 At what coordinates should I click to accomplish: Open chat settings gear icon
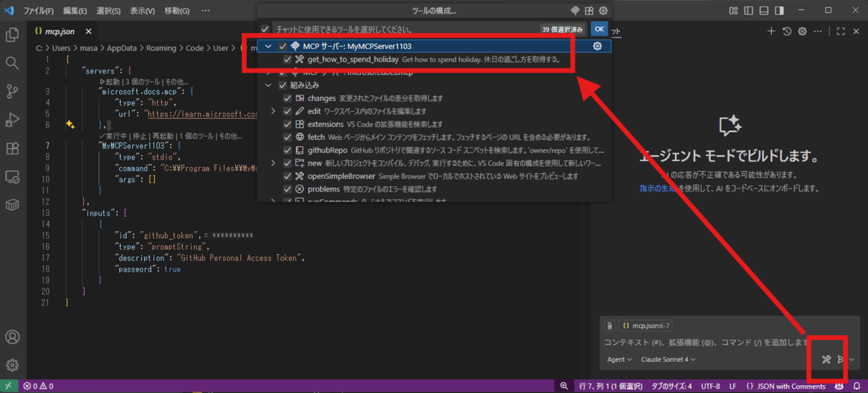point(802,31)
